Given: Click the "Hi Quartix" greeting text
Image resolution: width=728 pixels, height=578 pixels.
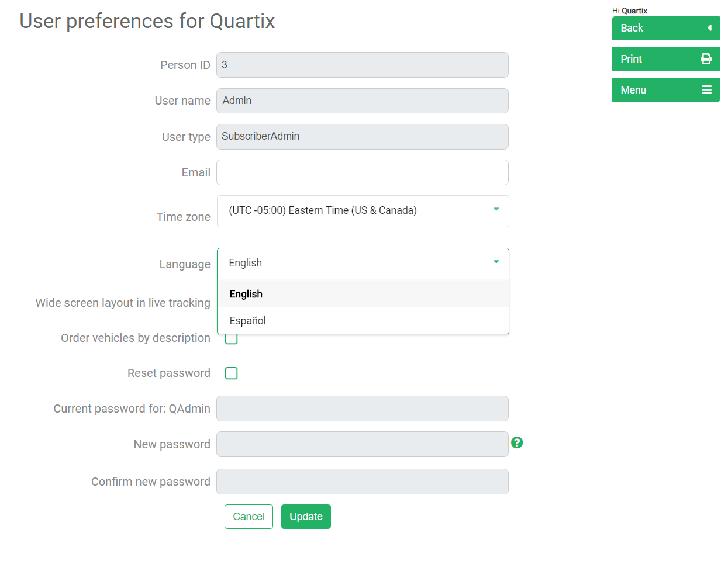Looking at the screenshot, I should tap(630, 11).
